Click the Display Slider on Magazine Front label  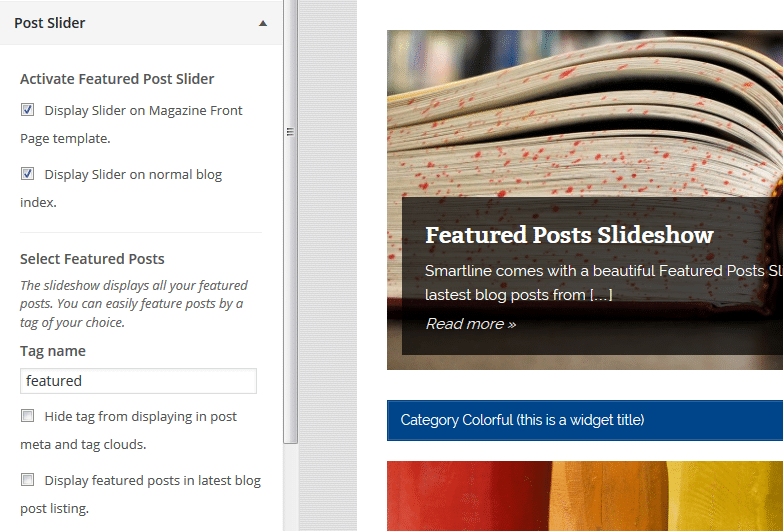(x=143, y=110)
